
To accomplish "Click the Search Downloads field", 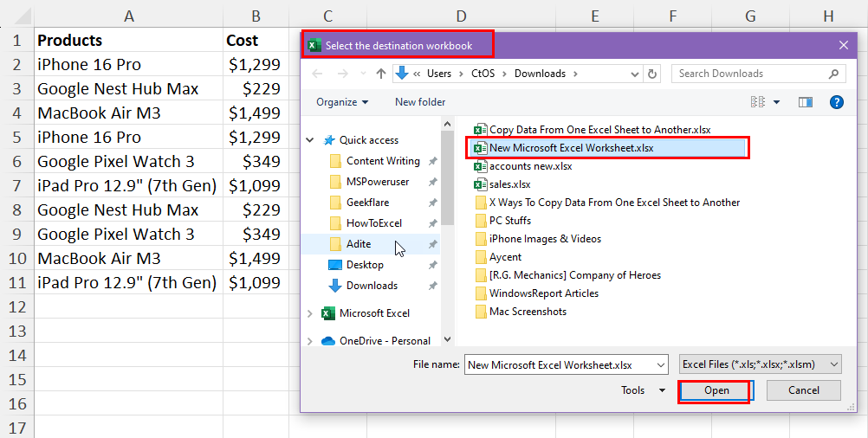I will pyautogui.click(x=758, y=74).
